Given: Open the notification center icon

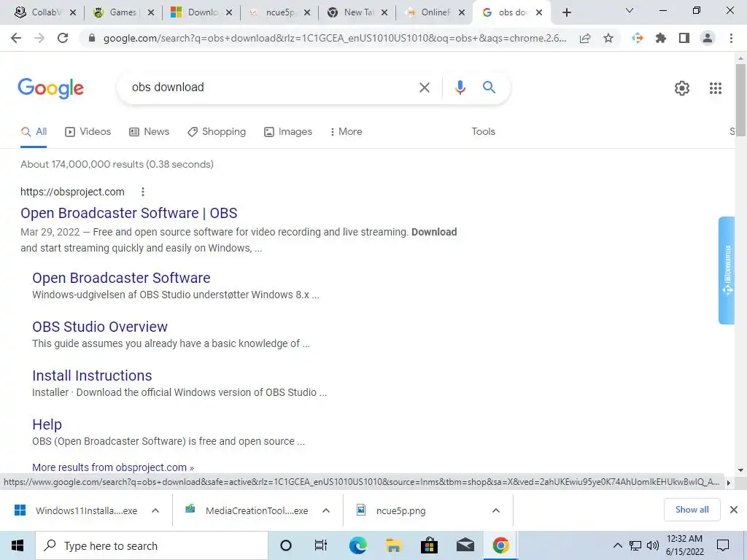Looking at the screenshot, I should (723, 545).
